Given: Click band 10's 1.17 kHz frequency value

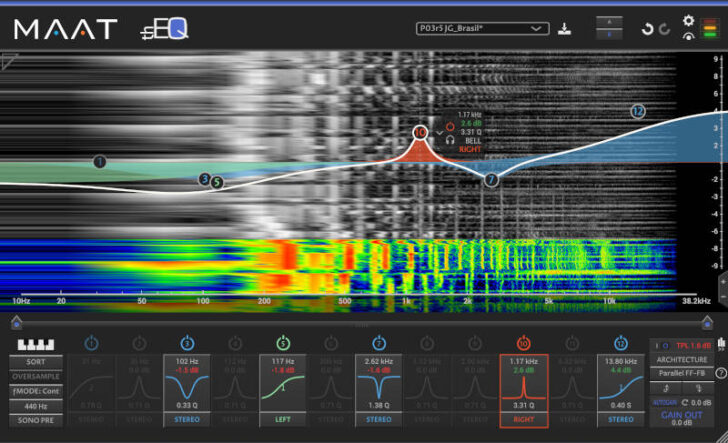Looking at the screenshot, I should tap(524, 360).
